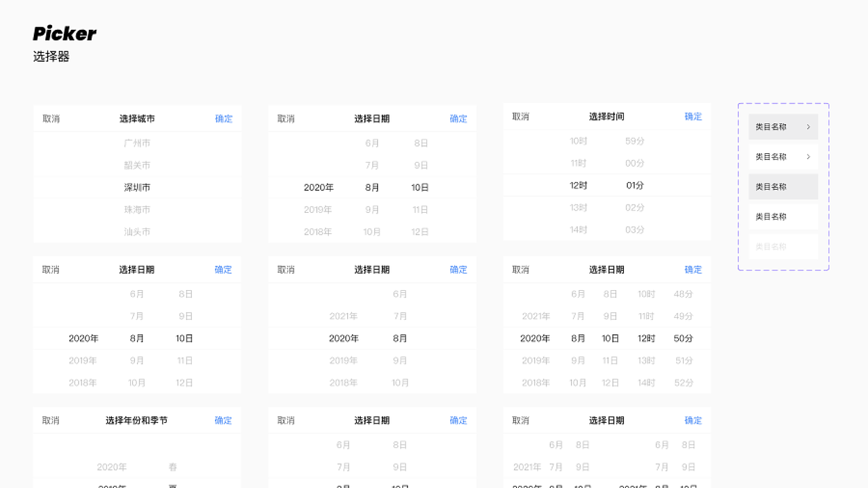Viewport: 868px width, 488px height.
Task: Pick 9月 in the top date picker
Action: 372,209
